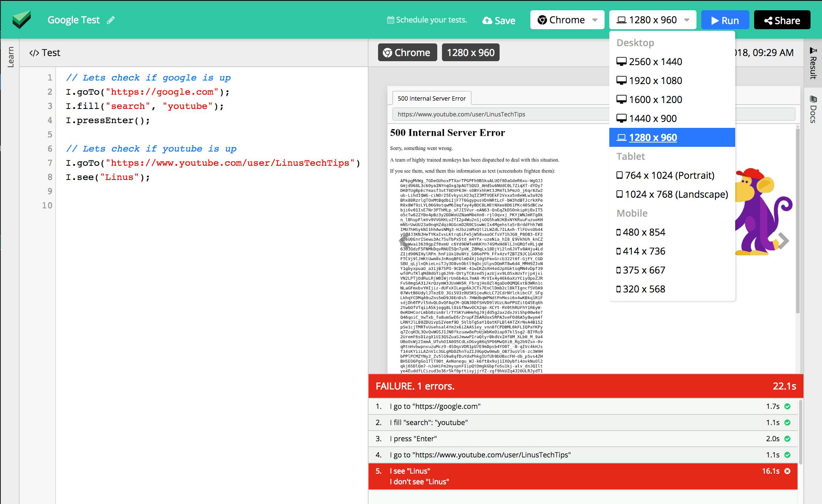The height and width of the screenshot is (504, 822).
Task: Click the FAILURE. 1 errors. banner
Action: click(x=586, y=386)
